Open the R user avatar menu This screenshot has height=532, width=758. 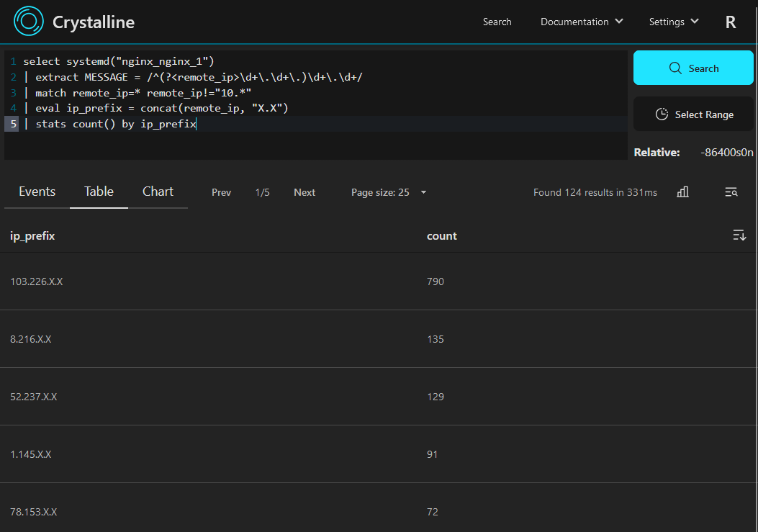(731, 22)
